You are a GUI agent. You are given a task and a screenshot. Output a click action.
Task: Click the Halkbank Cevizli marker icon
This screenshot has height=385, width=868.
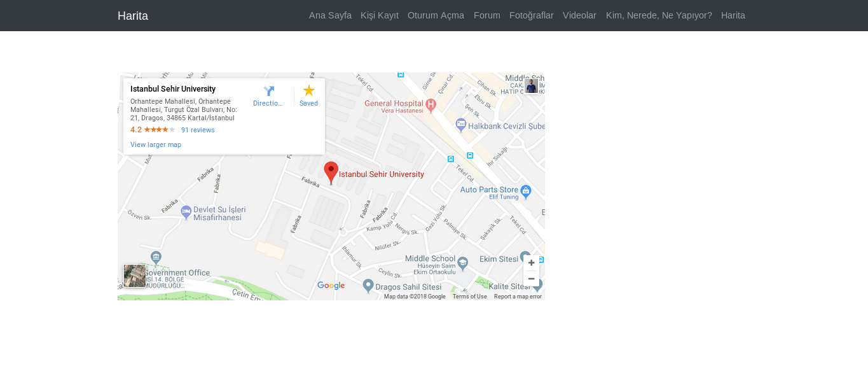461,125
